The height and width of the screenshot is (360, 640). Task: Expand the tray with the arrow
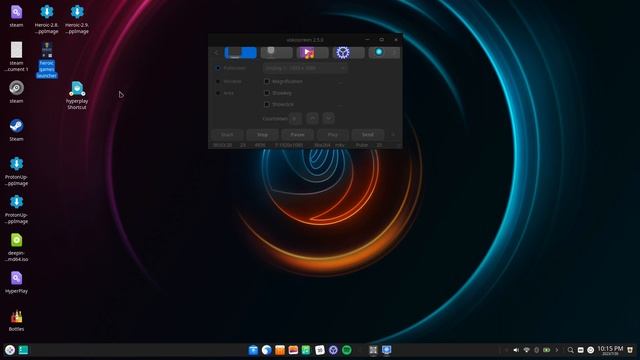point(557,350)
